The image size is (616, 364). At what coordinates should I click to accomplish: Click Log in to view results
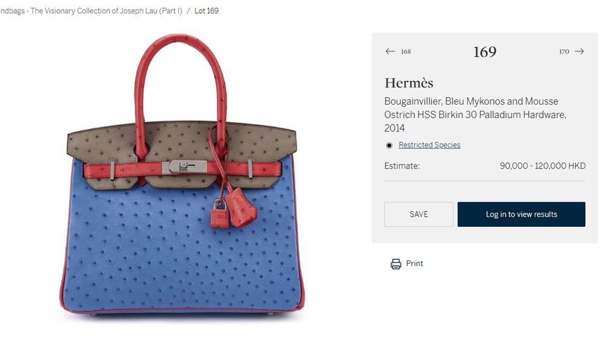tap(522, 214)
